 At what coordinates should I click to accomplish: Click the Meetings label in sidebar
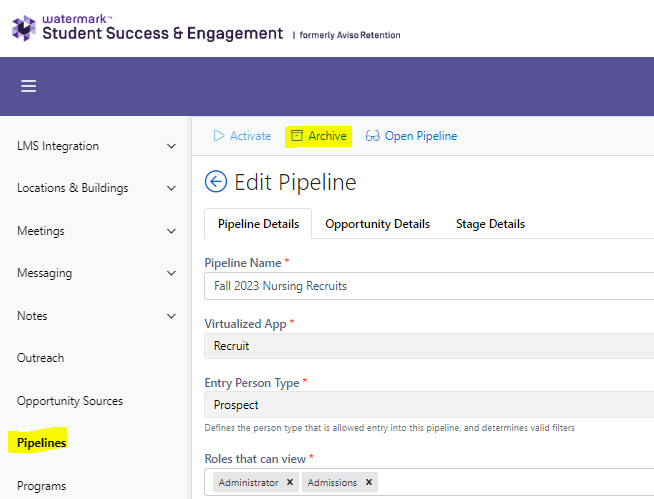point(41,231)
